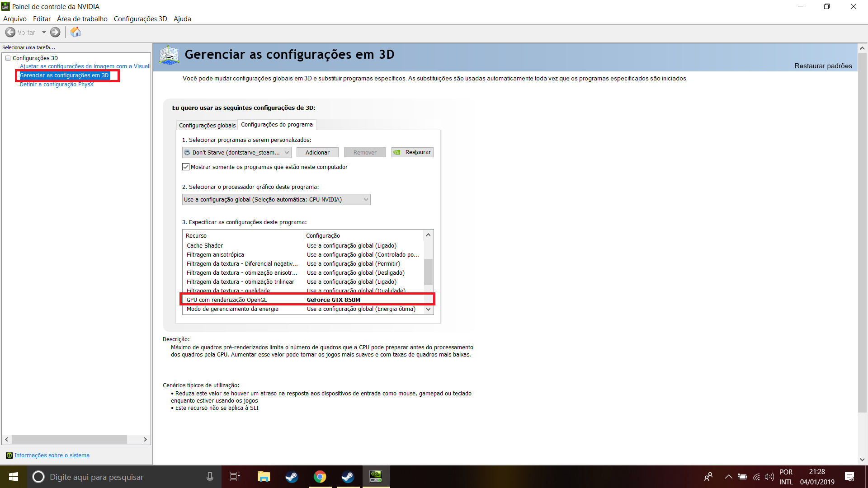The height and width of the screenshot is (488, 868).
Task: Click the Task View taskbar icon
Action: [235, 477]
